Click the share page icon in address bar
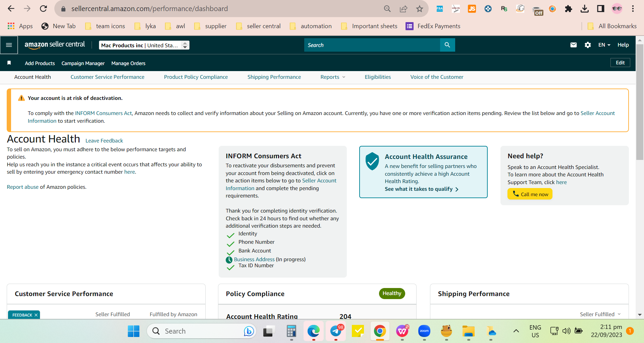This screenshot has width=644, height=343. 404,9
